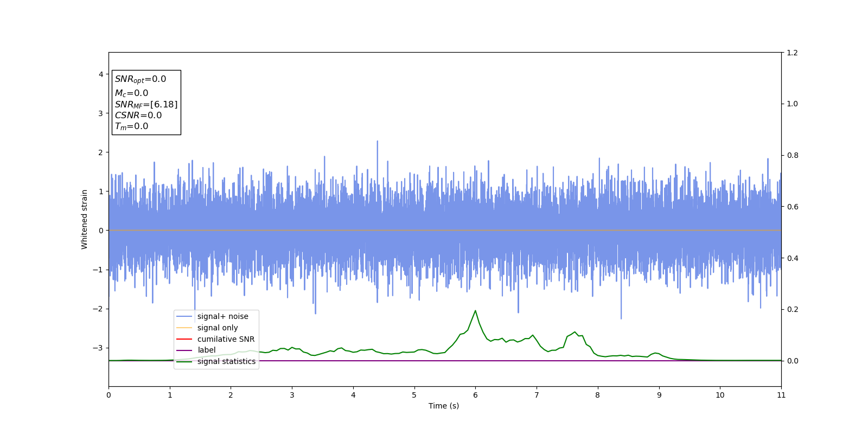Click right y-axis tick label 0.0
The width and height of the screenshot is (868, 434).
click(792, 361)
